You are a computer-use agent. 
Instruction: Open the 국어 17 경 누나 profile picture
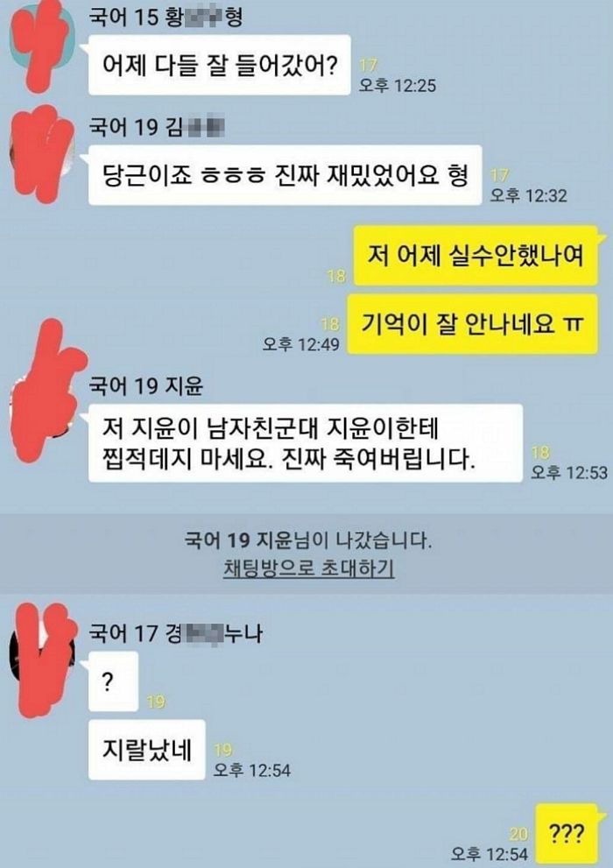pos(42,660)
